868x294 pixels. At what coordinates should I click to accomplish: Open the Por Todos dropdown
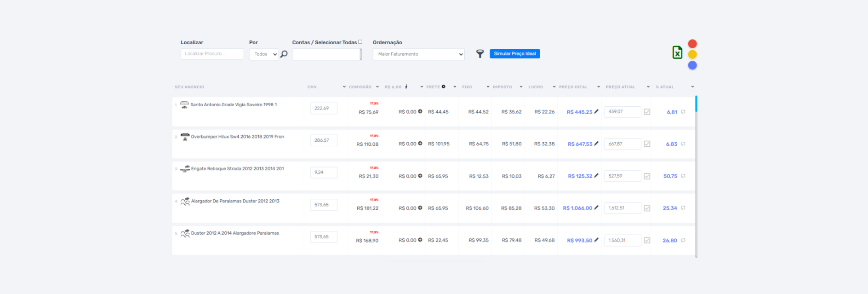click(x=264, y=54)
